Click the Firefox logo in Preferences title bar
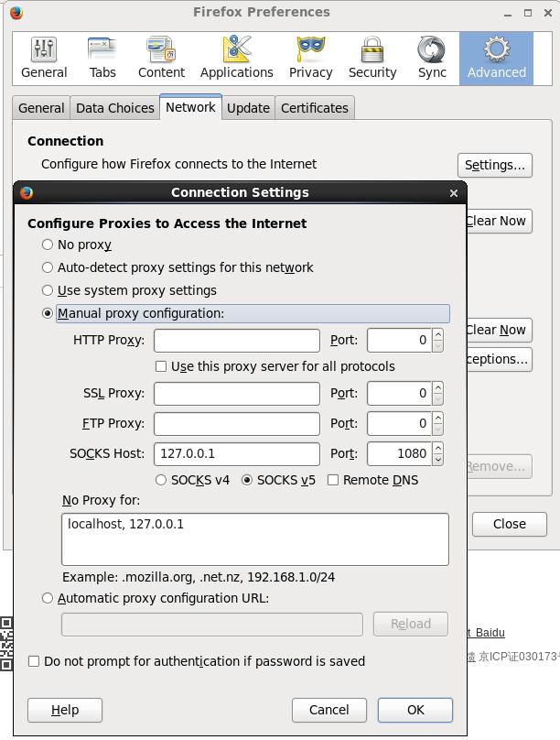The image size is (560, 740). point(16,12)
